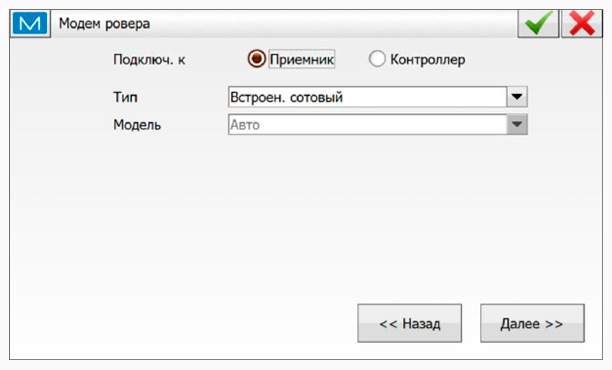Screen dimensions: 612x370
Task: Click the blue M logo icon
Action: (x=30, y=24)
